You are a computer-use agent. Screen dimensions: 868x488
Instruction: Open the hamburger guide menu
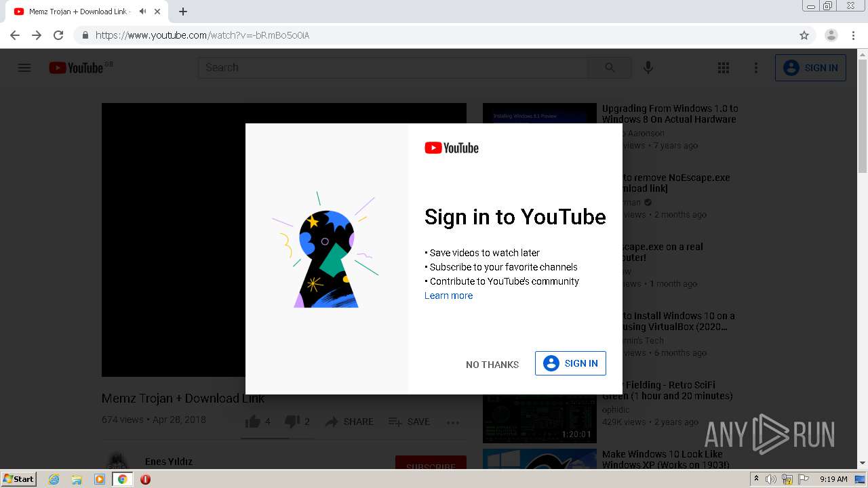(24, 68)
